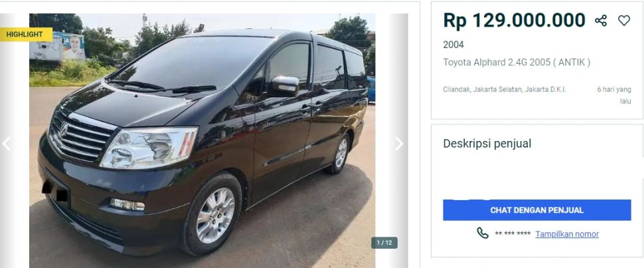Click the share icon beside the price
The width and height of the screenshot is (644, 268).
click(601, 21)
